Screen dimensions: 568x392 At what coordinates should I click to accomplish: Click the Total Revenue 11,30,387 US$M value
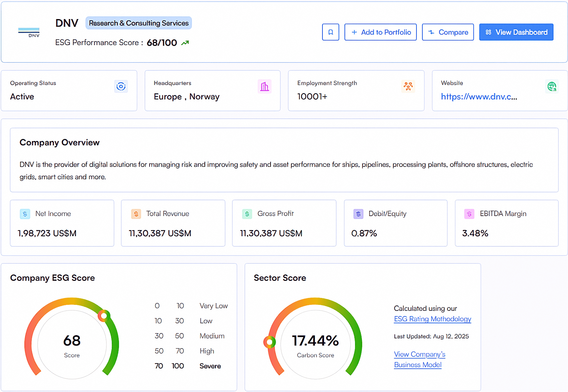(160, 233)
